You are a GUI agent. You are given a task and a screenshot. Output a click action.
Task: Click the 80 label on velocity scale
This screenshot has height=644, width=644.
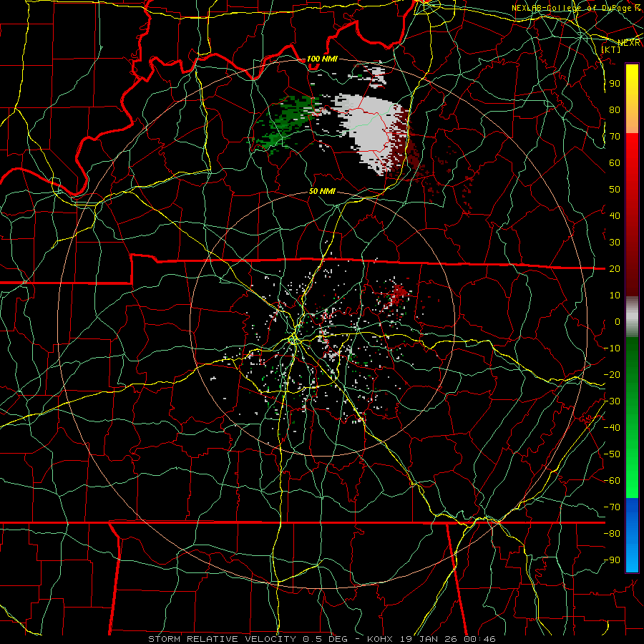point(615,110)
